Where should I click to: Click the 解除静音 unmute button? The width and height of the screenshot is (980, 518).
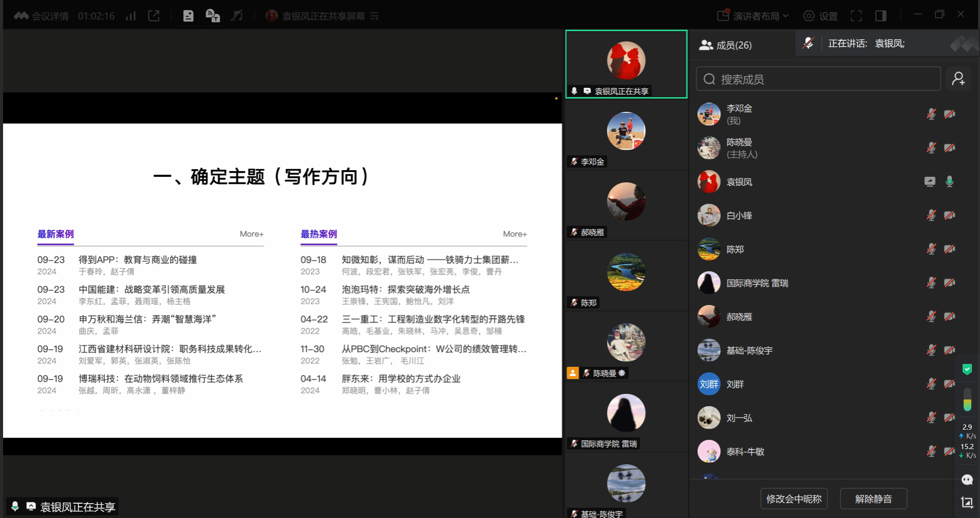pos(873,499)
